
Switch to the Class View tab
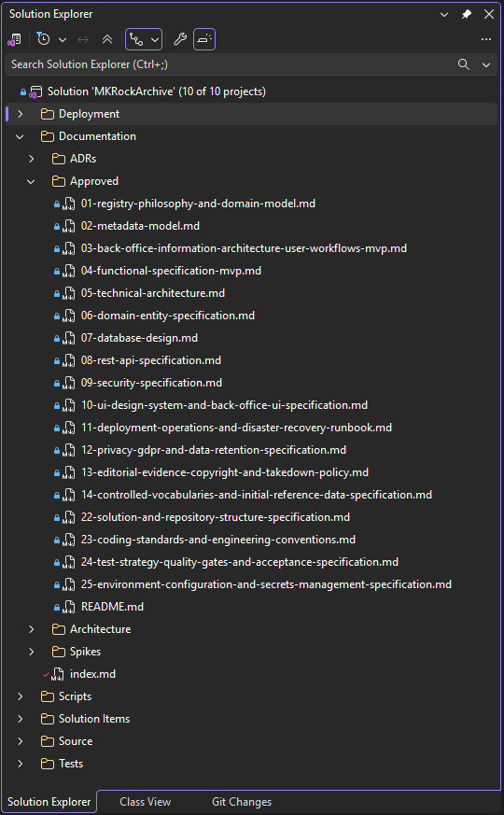[145, 802]
